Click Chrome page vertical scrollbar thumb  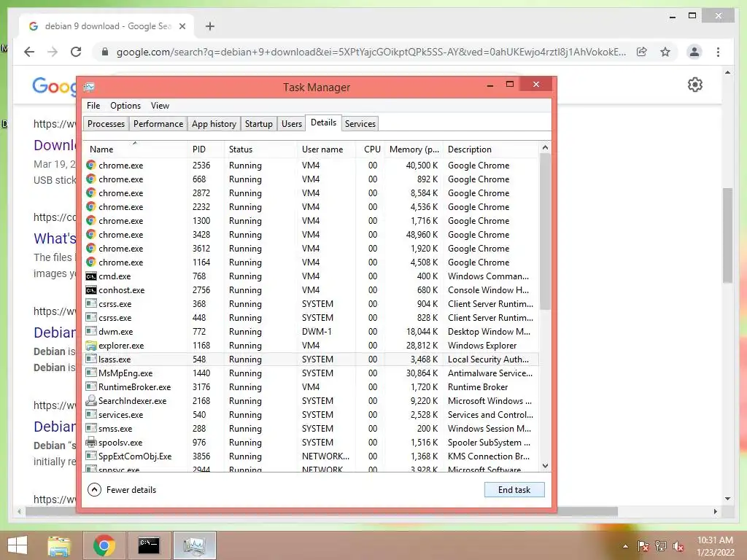pos(727,236)
